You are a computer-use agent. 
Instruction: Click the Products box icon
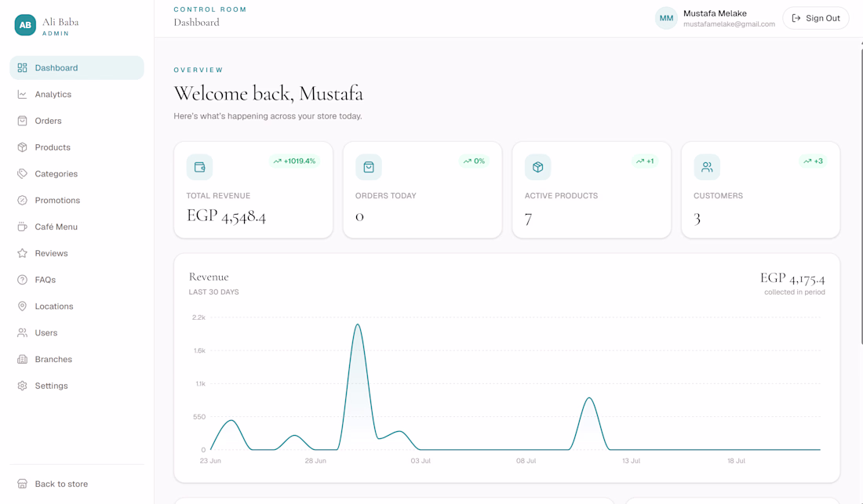click(x=22, y=147)
